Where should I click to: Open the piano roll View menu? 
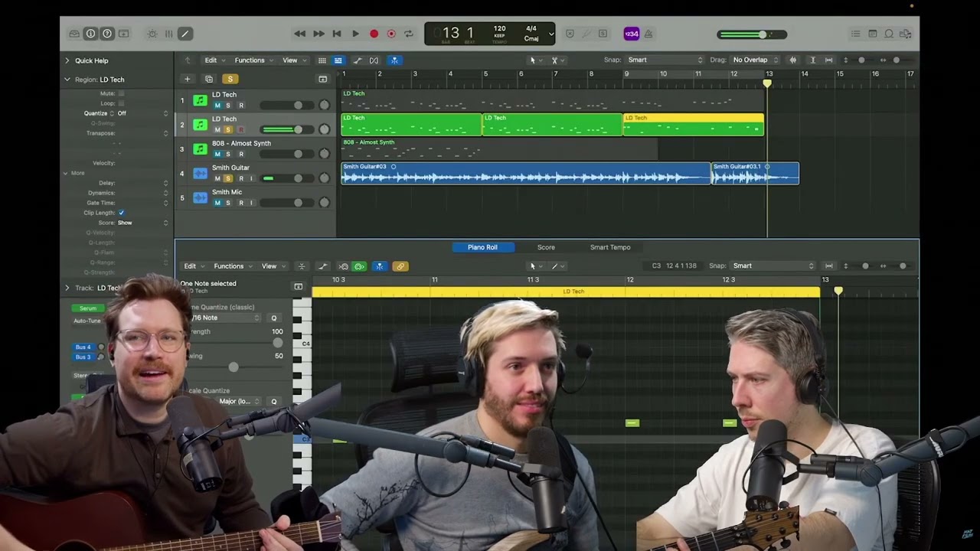(273, 266)
